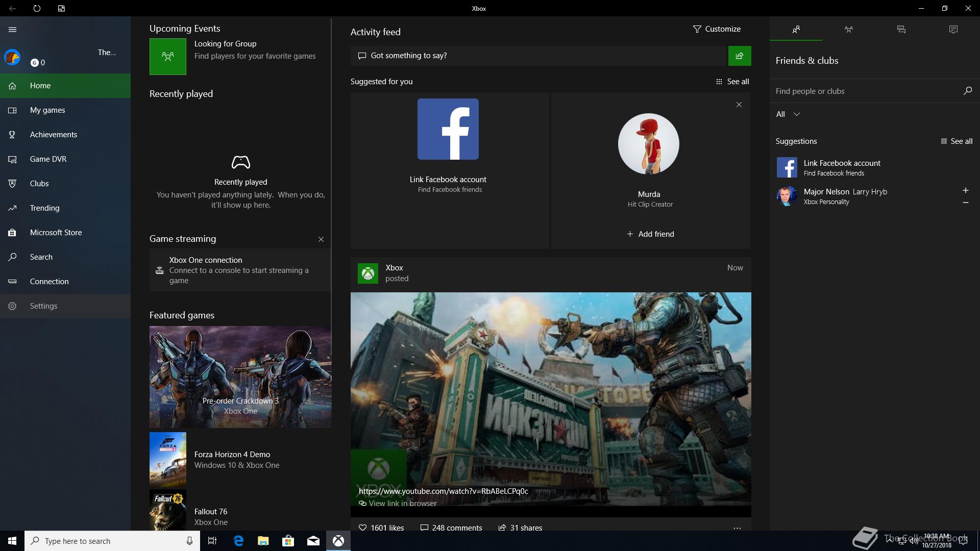Click the refresh icon in title bar

37,8
